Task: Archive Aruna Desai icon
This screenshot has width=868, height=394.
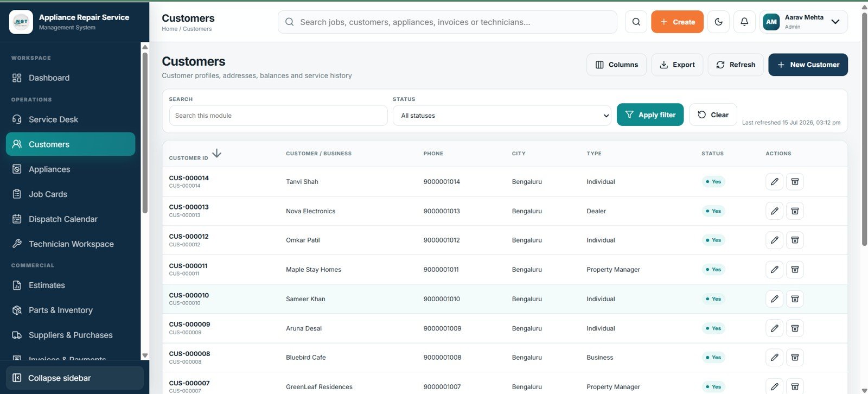Action: click(795, 328)
